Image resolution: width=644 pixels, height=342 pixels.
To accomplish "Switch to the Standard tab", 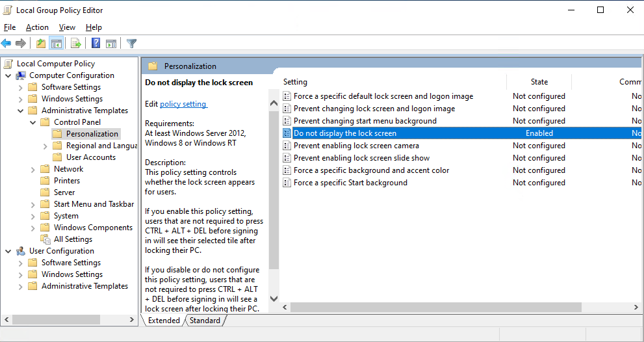I will click(x=205, y=321).
